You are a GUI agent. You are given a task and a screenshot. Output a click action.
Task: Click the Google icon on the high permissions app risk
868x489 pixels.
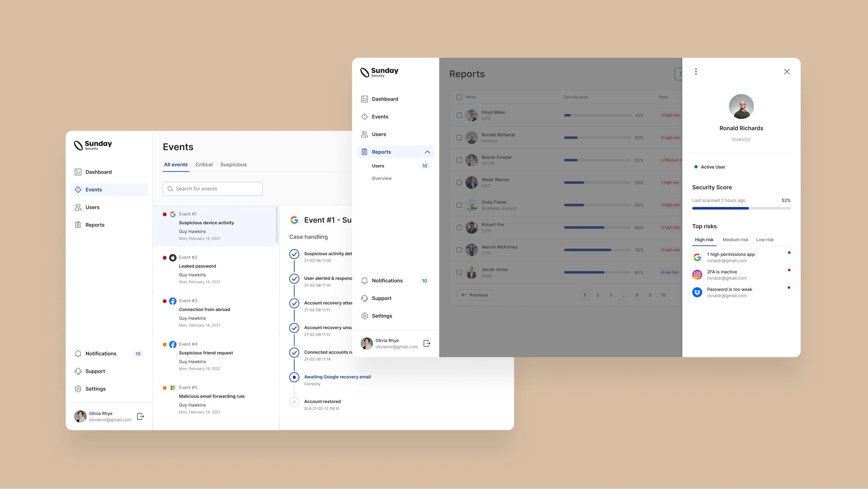[x=697, y=257]
